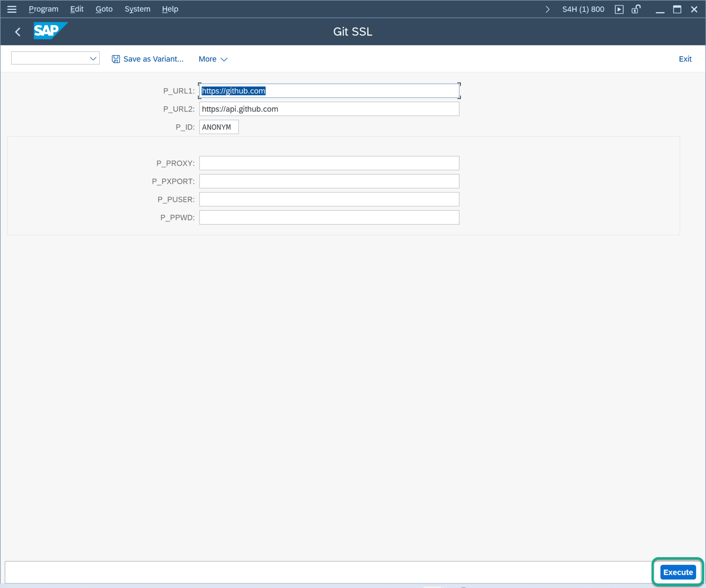
Task: Open the System menu
Action: [x=137, y=9]
